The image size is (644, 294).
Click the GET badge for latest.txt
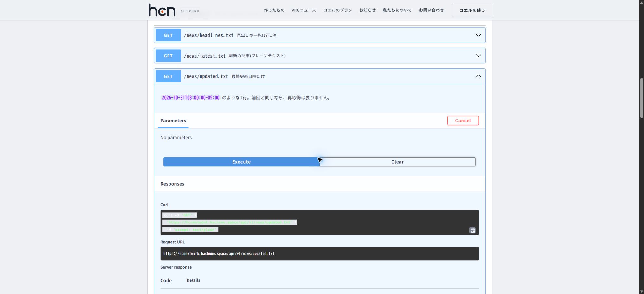click(168, 56)
